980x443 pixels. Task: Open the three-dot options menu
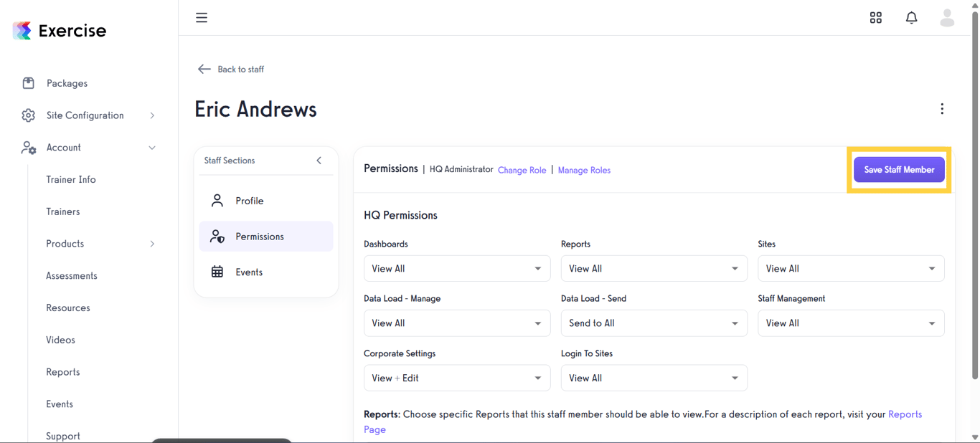pyautogui.click(x=942, y=109)
